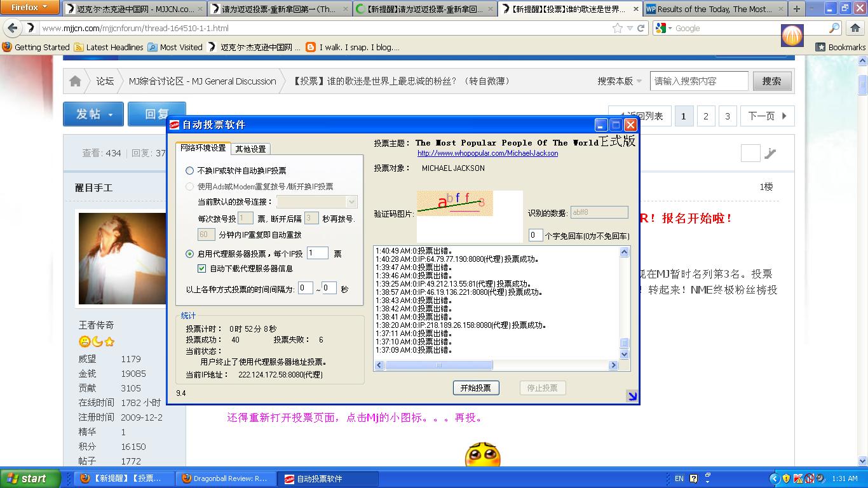
Task: Click the magnifier search icon in Google box
Action: 834,28
